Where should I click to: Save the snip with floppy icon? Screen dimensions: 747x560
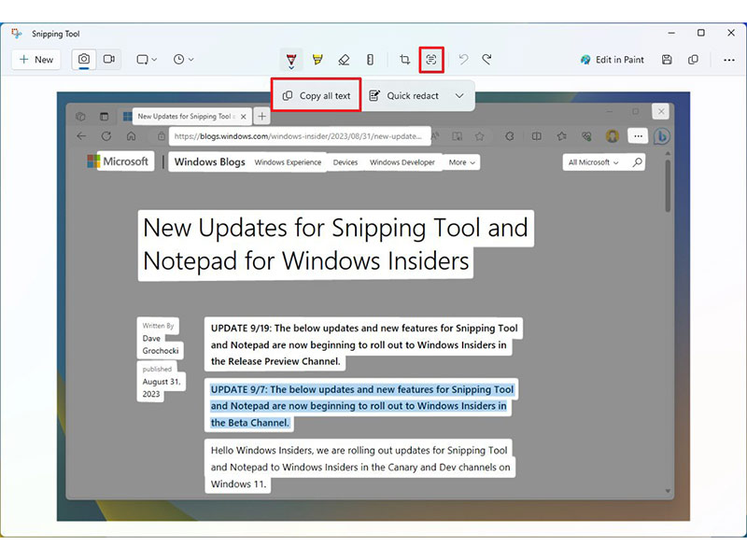[667, 60]
